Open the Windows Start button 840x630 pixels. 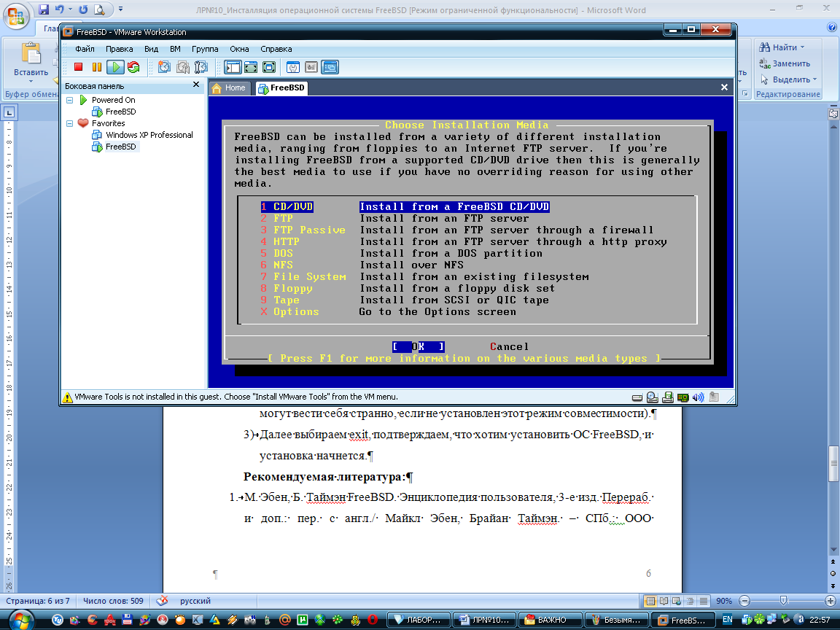tap(20, 620)
